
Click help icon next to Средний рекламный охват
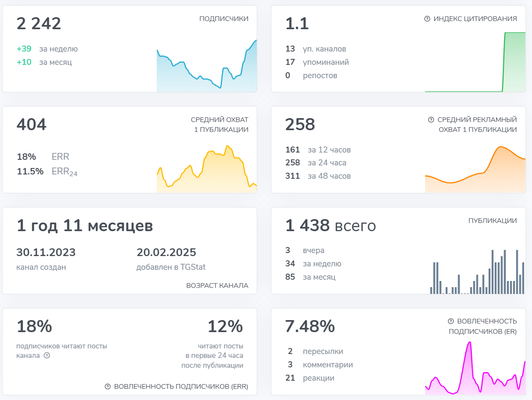click(431, 120)
